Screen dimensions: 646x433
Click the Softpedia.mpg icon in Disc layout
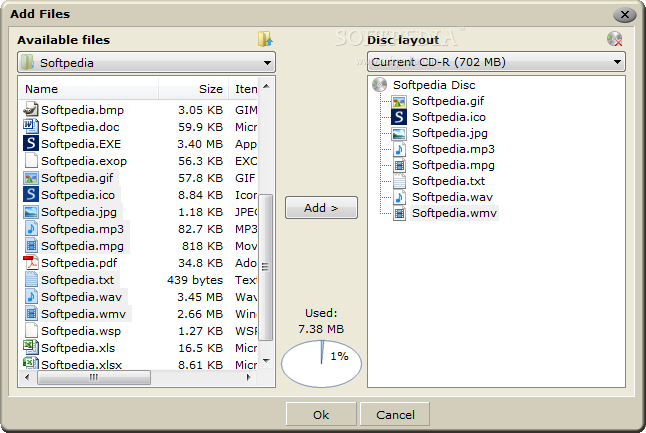[399, 165]
